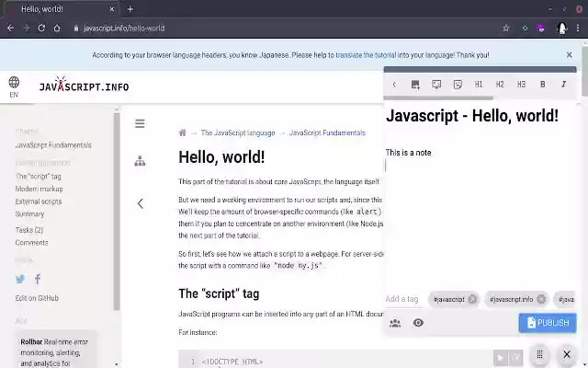
Task: Remove the #javascript.info tag
Action: (x=541, y=299)
